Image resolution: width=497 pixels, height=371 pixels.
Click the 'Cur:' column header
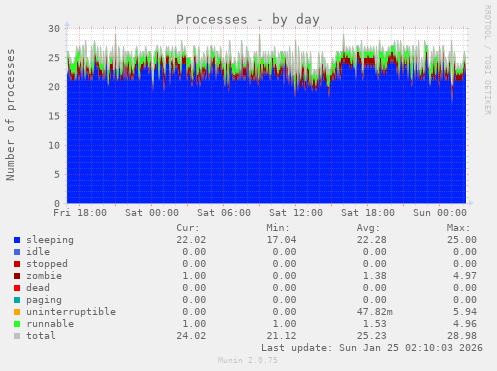click(x=188, y=228)
